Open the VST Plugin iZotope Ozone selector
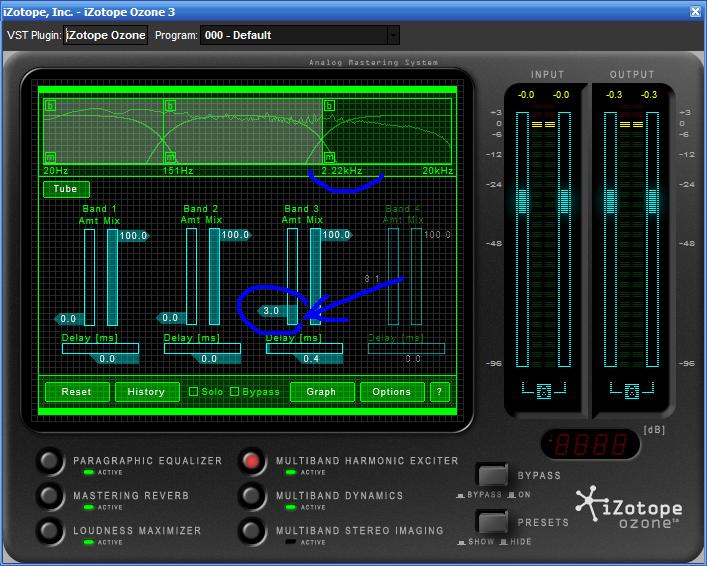707x566 pixels. [x=106, y=35]
